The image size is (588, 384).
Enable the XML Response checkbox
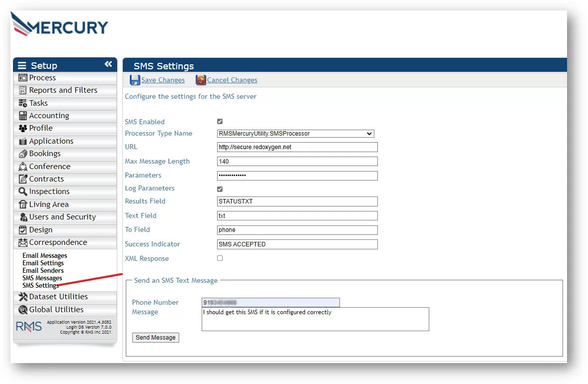click(220, 258)
